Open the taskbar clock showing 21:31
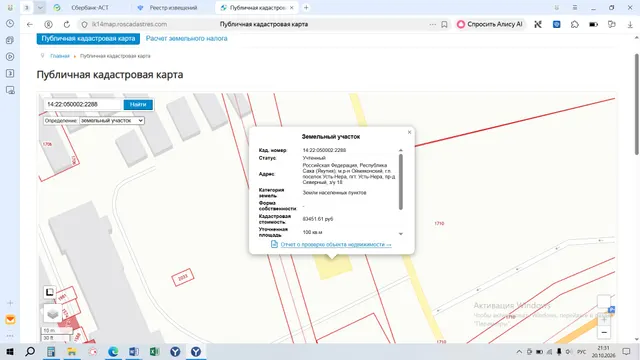640x360 pixels. [x=603, y=351]
